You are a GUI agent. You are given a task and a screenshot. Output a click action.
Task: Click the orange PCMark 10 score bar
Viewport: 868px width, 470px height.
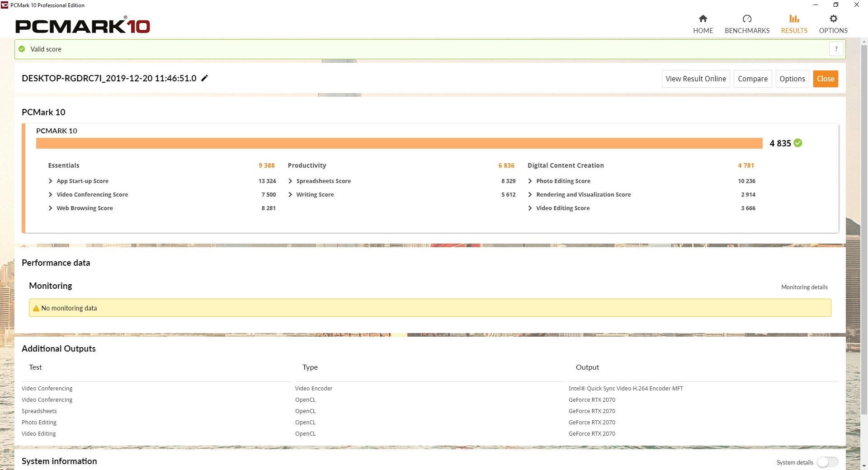pos(399,143)
